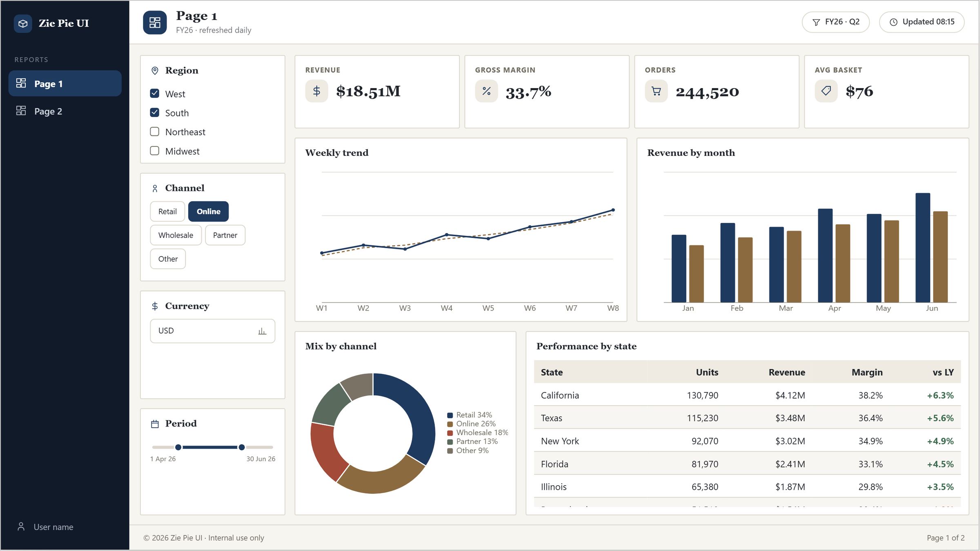Click the percent icon in Gross Margin card
This screenshot has width=980, height=551.
point(486,91)
